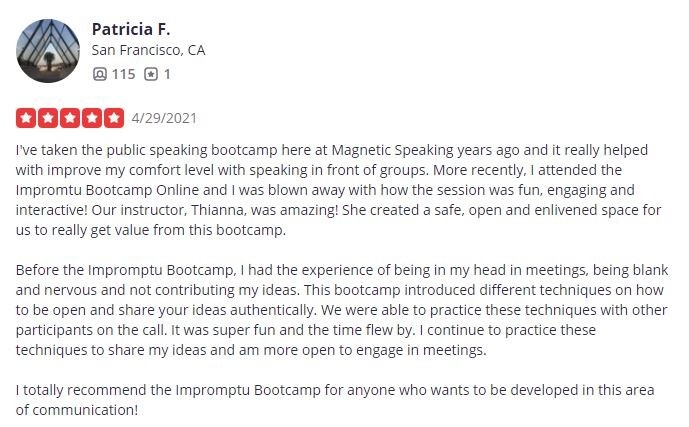
Task: Click the second red rating star
Action: [x=48, y=118]
